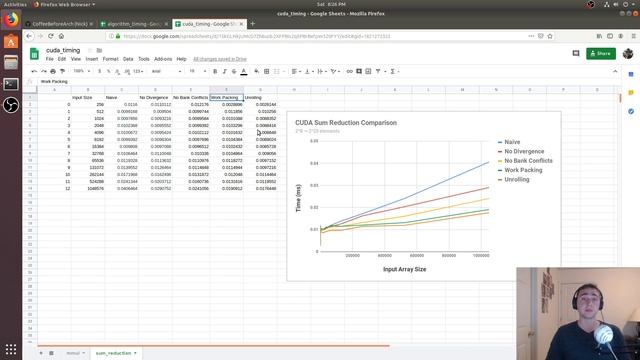Insert a chart with toolbar icon
This screenshot has height=360, width=640.
[x=368, y=71]
